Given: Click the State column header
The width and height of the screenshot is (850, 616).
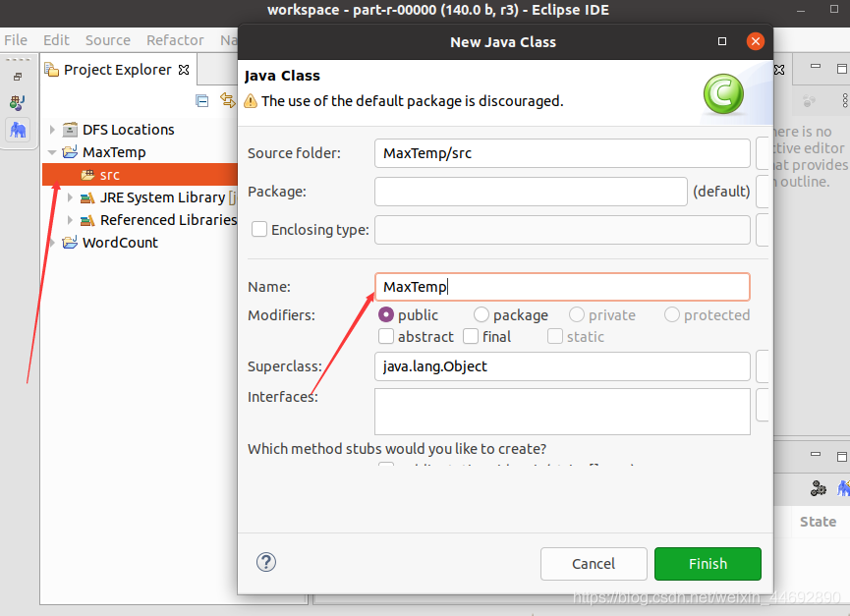Looking at the screenshot, I should [x=818, y=521].
